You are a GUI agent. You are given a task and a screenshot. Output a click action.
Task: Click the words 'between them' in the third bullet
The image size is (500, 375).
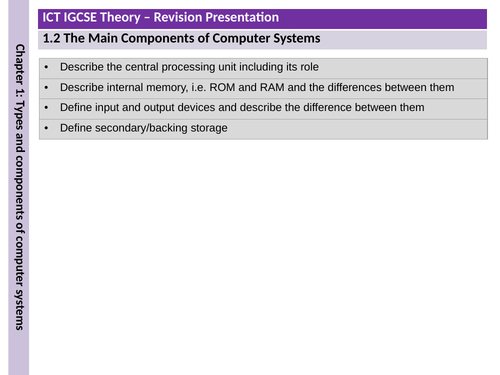(x=390, y=108)
